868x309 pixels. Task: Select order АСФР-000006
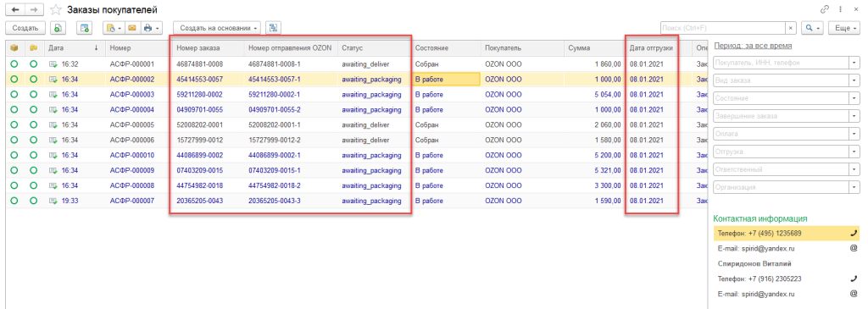(x=132, y=140)
